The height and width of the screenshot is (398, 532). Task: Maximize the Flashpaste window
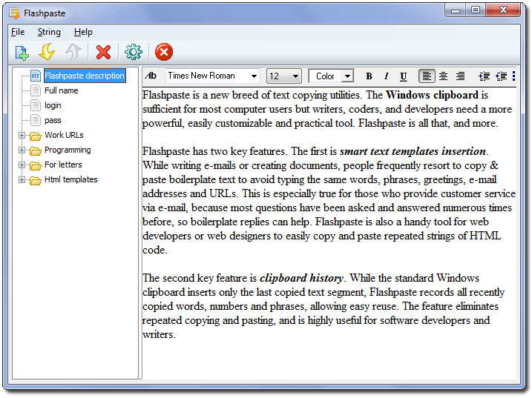coord(476,10)
